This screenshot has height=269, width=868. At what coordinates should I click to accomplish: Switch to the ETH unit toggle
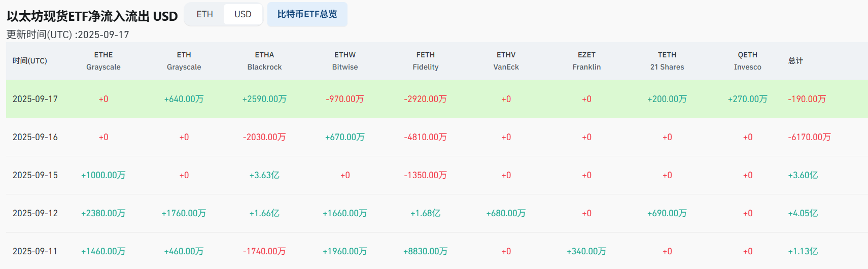pyautogui.click(x=204, y=14)
